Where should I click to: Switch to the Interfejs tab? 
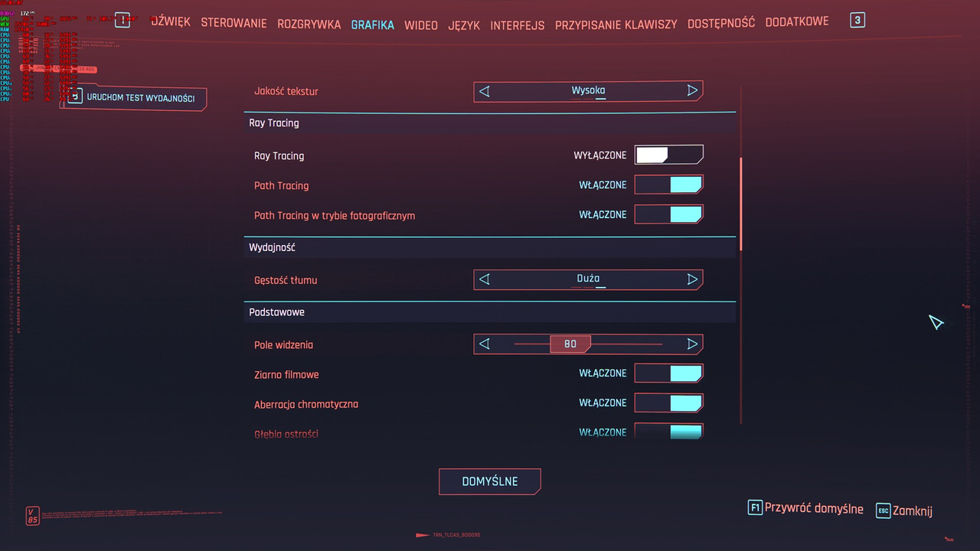[x=518, y=25]
